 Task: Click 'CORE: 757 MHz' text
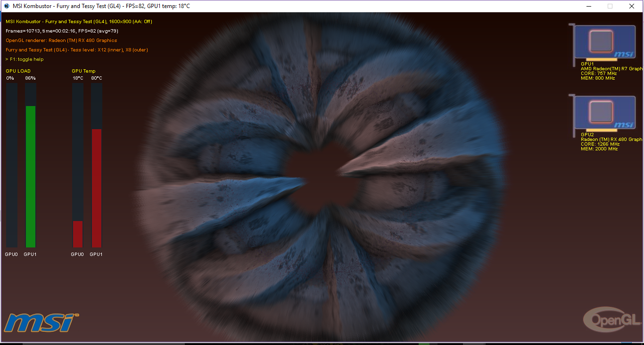[x=599, y=74]
